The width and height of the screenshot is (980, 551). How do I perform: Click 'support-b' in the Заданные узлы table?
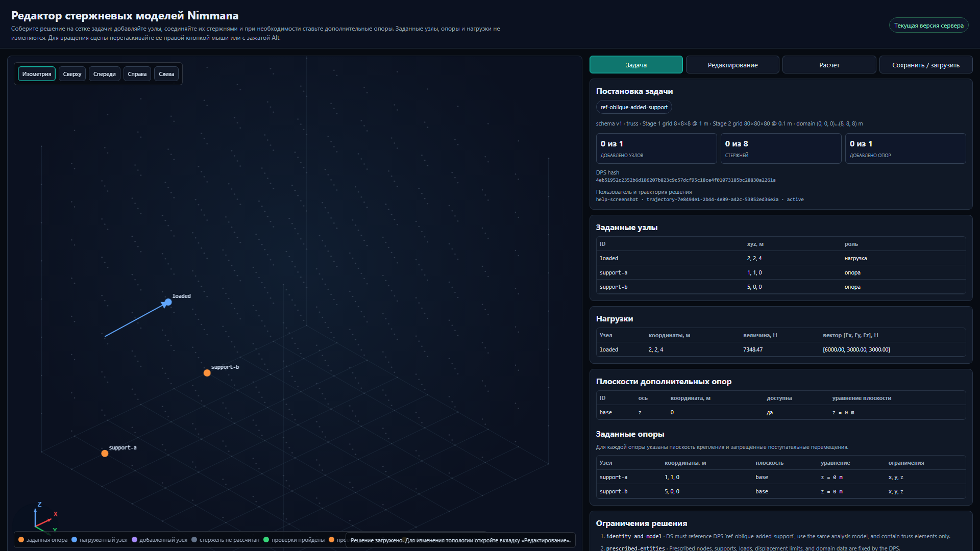614,287
